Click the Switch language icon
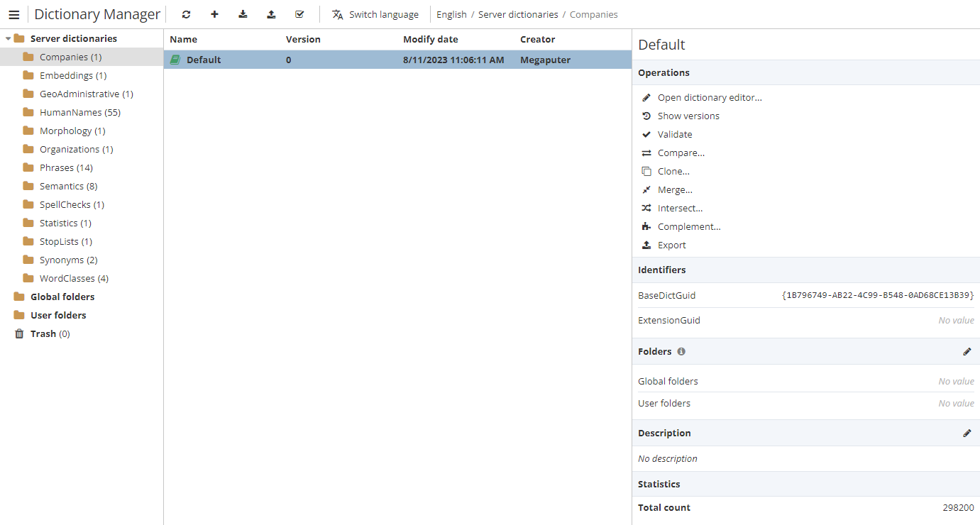The width and height of the screenshot is (980, 525). pos(338,13)
